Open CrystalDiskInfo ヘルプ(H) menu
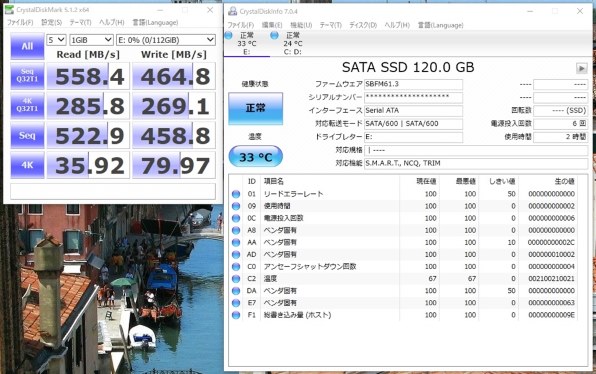This screenshot has height=374, width=596. (397, 25)
